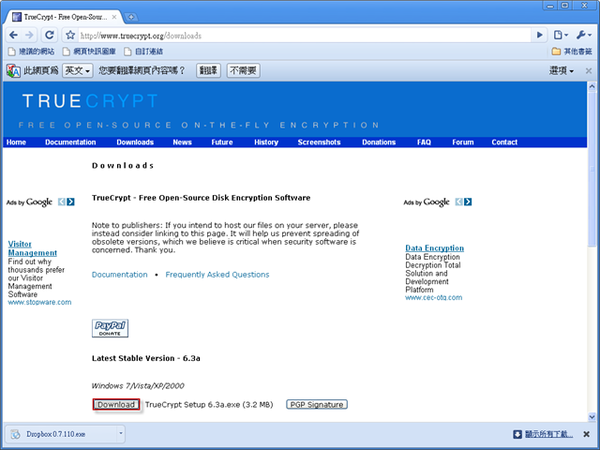Close the downloads shelf with its X
The image size is (600, 450).
[x=586, y=434]
